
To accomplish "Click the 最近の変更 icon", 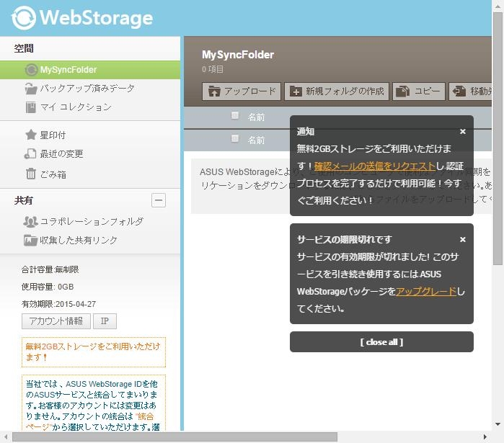I will [x=30, y=153].
